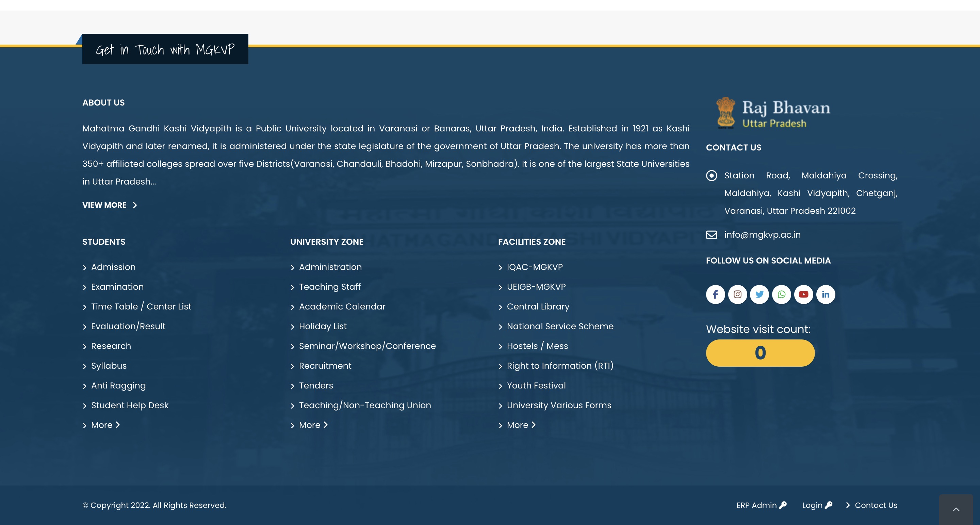Open the YouTube channel icon
This screenshot has height=525, width=980.
pyautogui.click(x=803, y=294)
